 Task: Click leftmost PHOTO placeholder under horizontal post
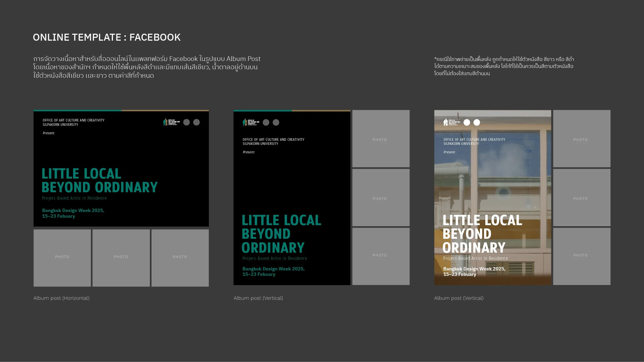coord(62,258)
